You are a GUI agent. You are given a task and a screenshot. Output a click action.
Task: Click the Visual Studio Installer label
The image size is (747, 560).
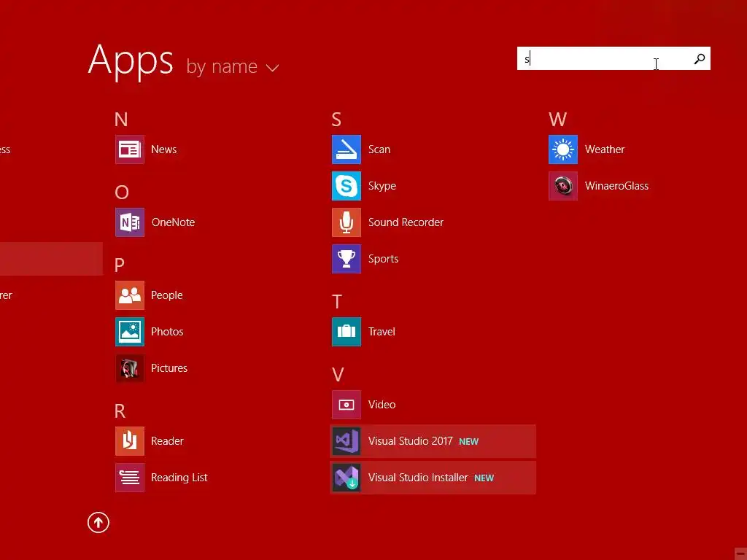pyautogui.click(x=418, y=478)
